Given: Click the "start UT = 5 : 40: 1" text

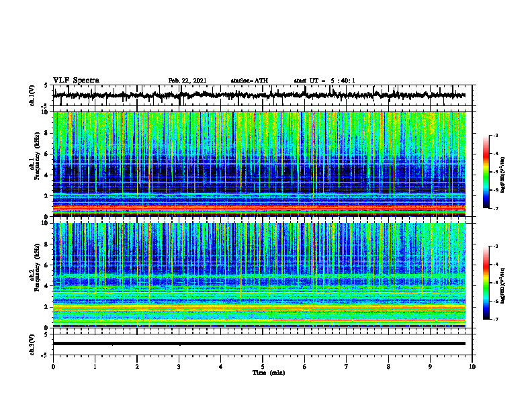Looking at the screenshot, I should (324, 81).
